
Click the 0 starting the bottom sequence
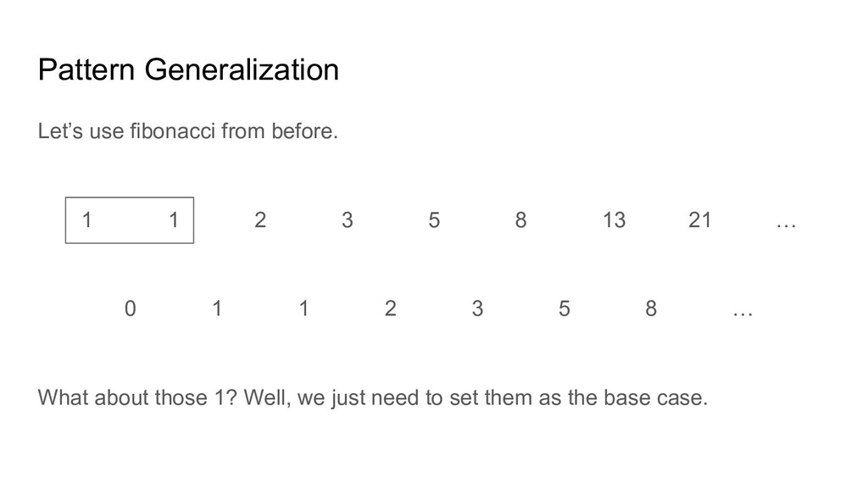[130, 308]
